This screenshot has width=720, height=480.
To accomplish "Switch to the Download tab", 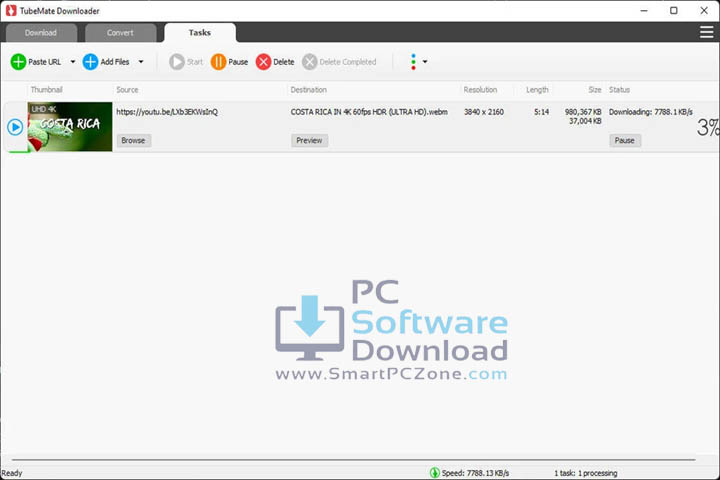I will pos(41,33).
